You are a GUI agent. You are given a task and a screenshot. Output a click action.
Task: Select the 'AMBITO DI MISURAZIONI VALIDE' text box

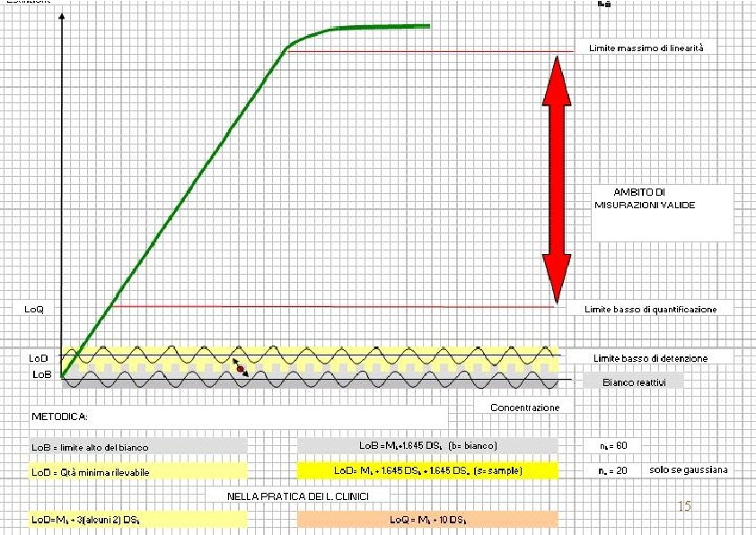(663, 213)
